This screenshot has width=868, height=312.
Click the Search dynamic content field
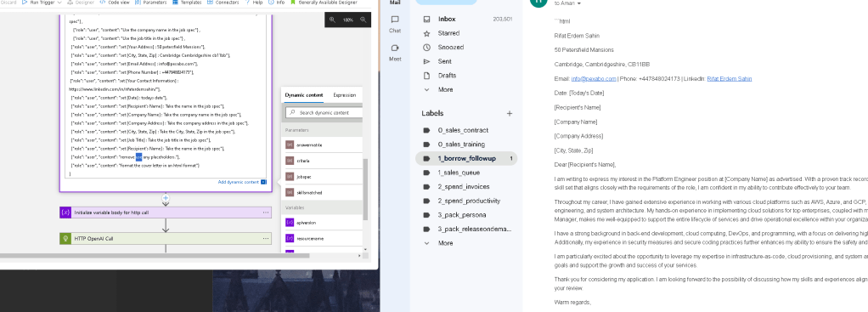coord(324,112)
